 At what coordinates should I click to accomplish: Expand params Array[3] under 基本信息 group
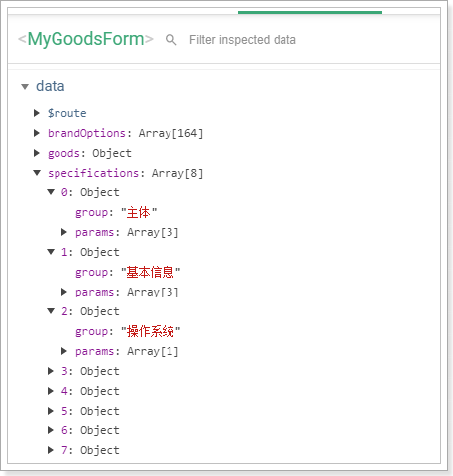(64, 292)
